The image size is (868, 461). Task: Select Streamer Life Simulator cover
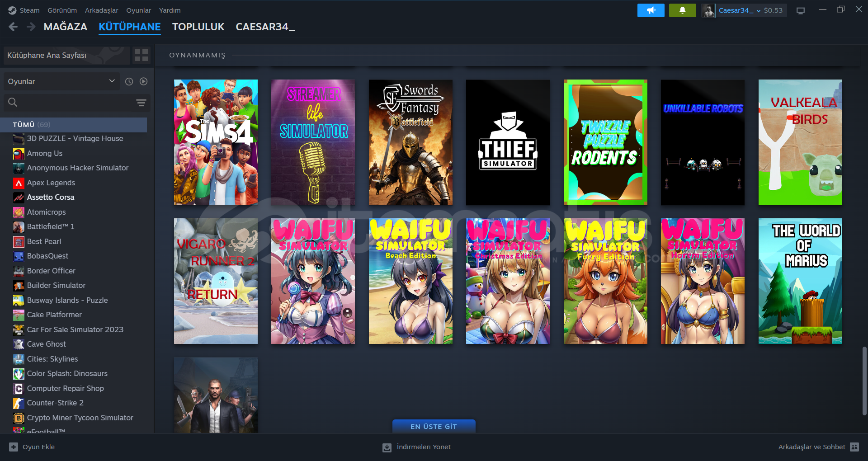click(x=313, y=142)
